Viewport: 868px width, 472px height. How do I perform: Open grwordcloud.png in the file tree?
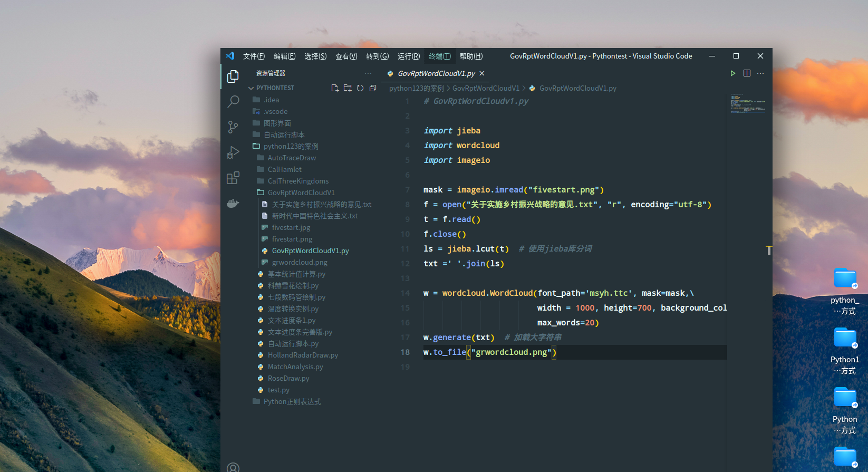coord(300,262)
